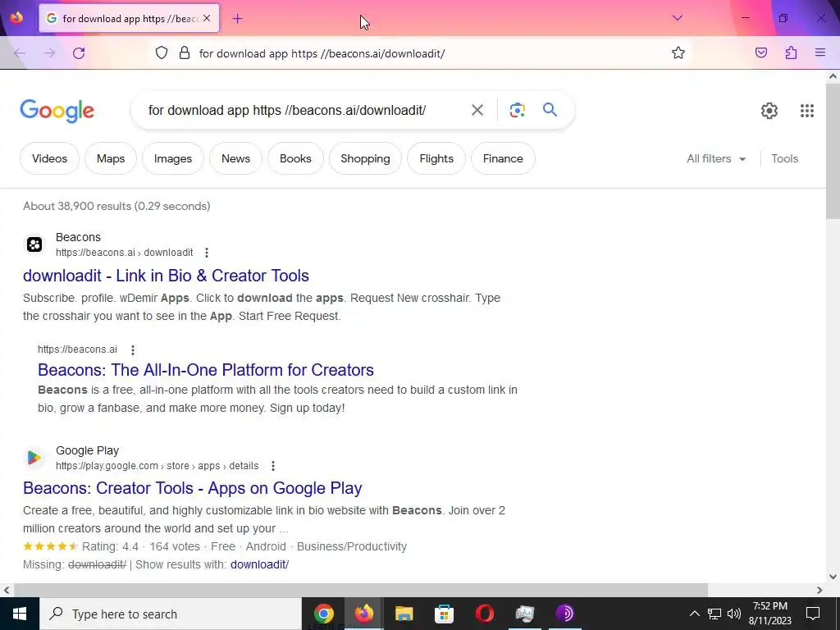Open Firefox hamburger application menu
840x630 pixels.
pos(820,52)
